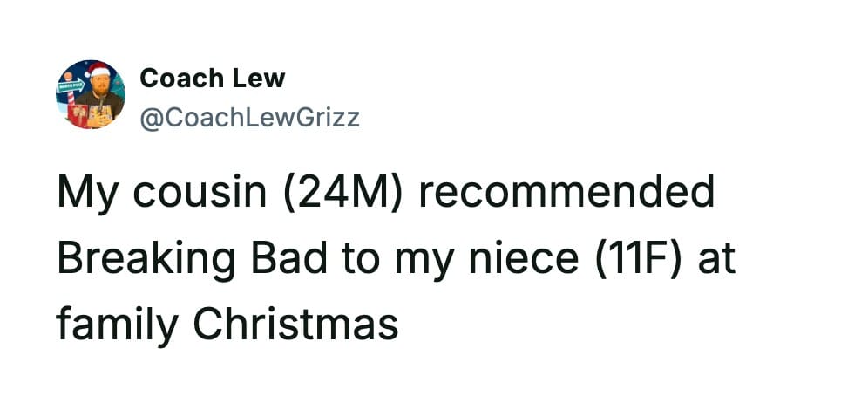Click the word "My" starting the tweet
Viewport: 868px width, 410px height.
tap(82, 193)
